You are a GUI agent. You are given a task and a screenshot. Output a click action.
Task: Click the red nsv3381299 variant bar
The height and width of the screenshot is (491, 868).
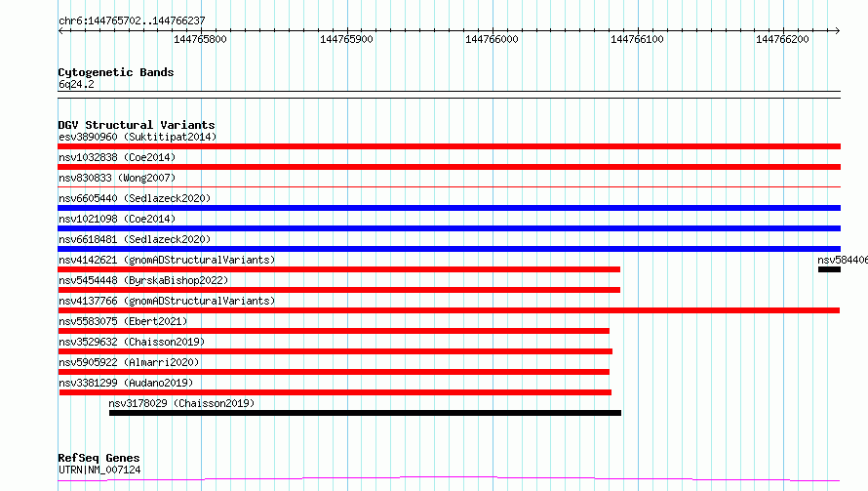click(335, 392)
